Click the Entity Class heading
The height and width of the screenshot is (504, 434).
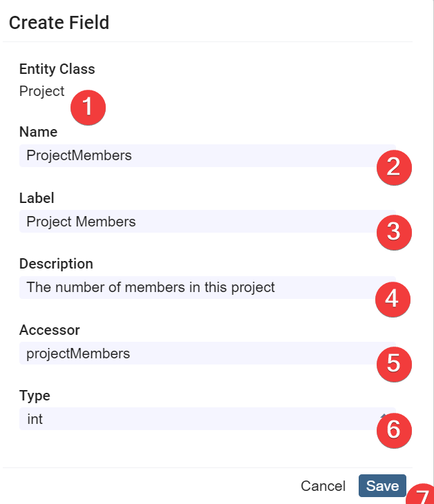coord(57,69)
